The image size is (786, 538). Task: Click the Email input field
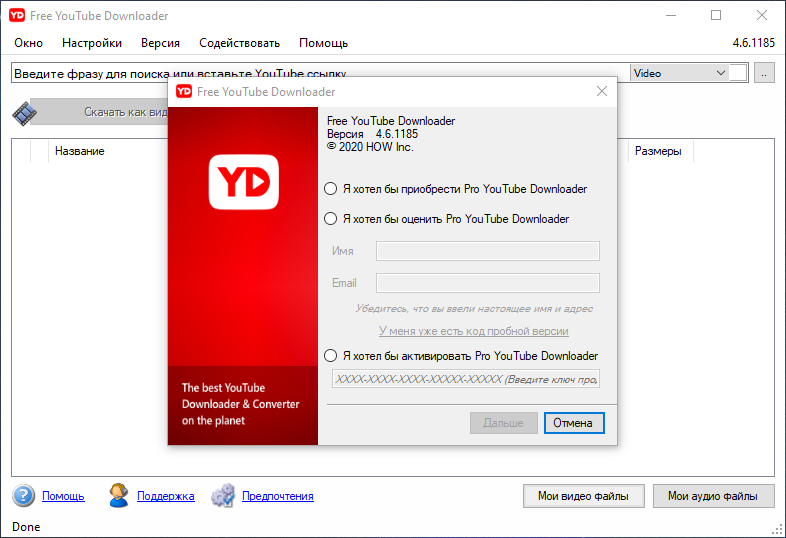click(488, 283)
